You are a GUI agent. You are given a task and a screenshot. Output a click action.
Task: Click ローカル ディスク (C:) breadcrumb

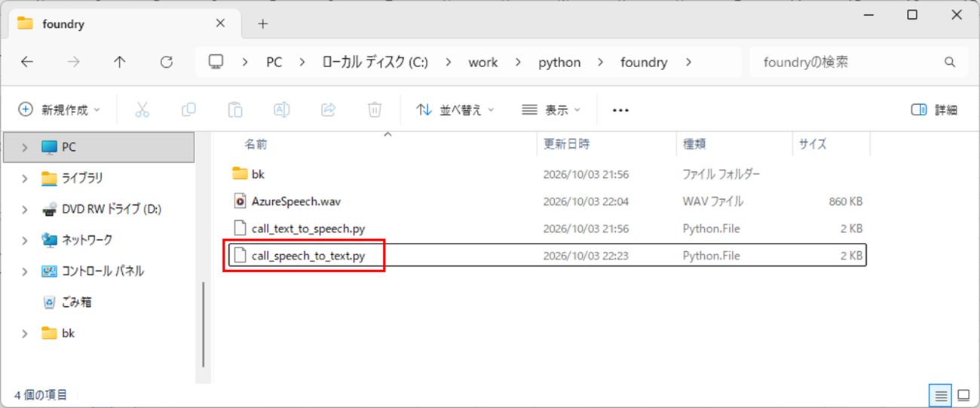pyautogui.click(x=375, y=63)
